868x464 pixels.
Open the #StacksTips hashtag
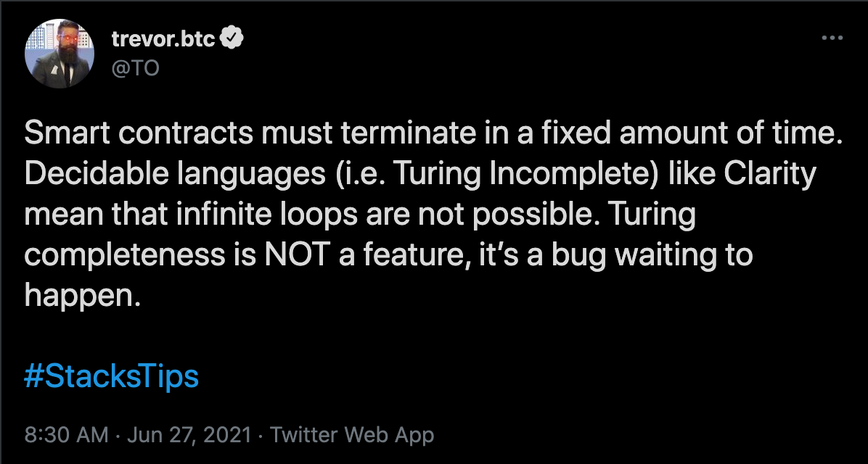point(111,377)
